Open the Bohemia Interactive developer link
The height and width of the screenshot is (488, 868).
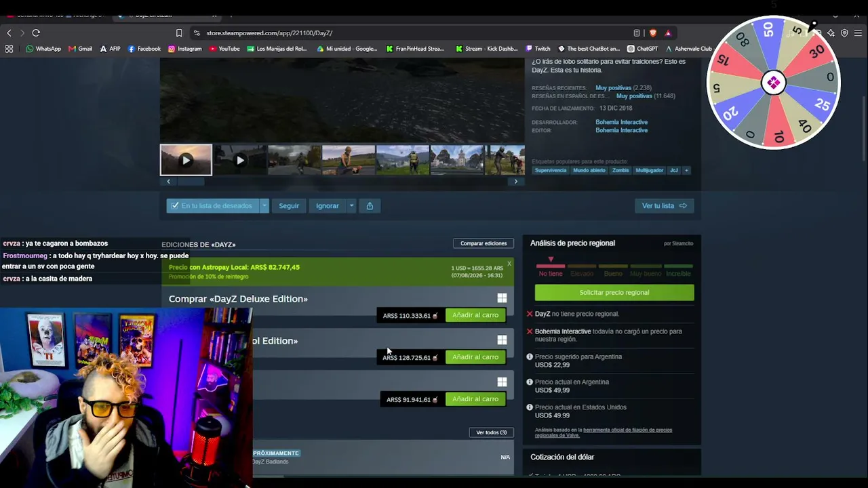click(x=621, y=123)
